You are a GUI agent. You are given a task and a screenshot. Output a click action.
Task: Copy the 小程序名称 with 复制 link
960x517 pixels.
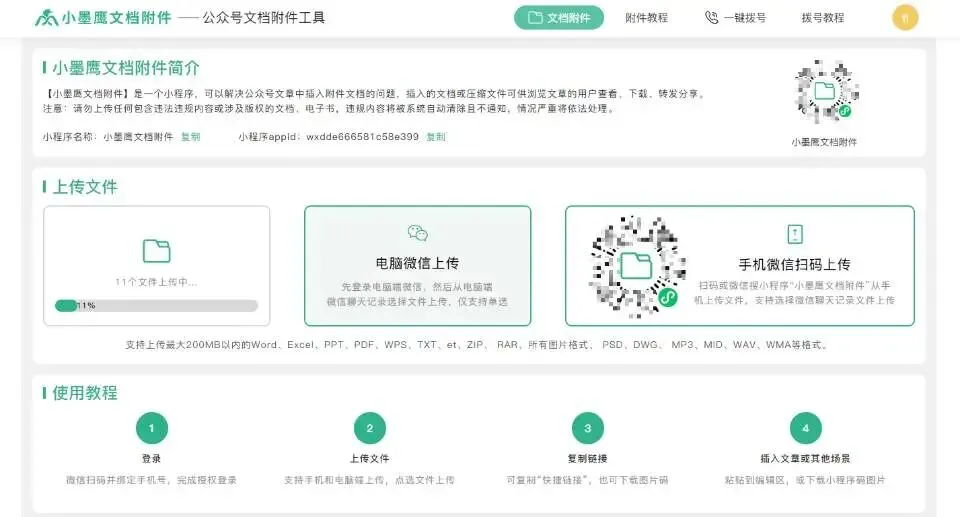(x=190, y=137)
